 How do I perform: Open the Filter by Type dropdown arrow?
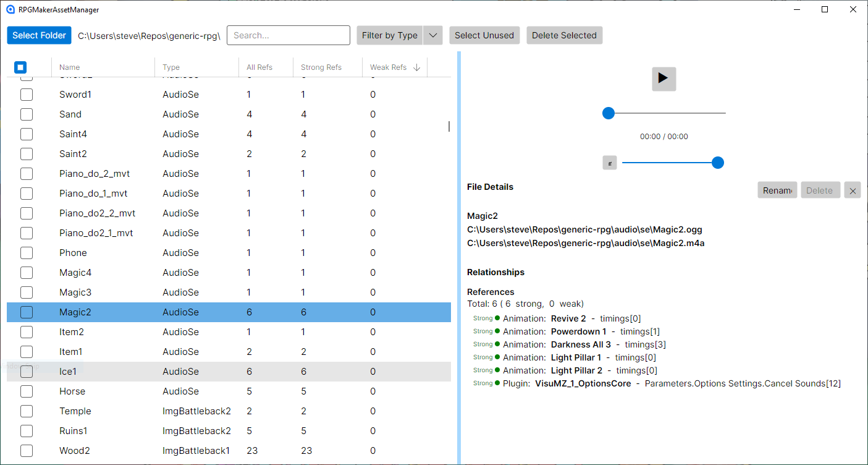[x=433, y=35]
